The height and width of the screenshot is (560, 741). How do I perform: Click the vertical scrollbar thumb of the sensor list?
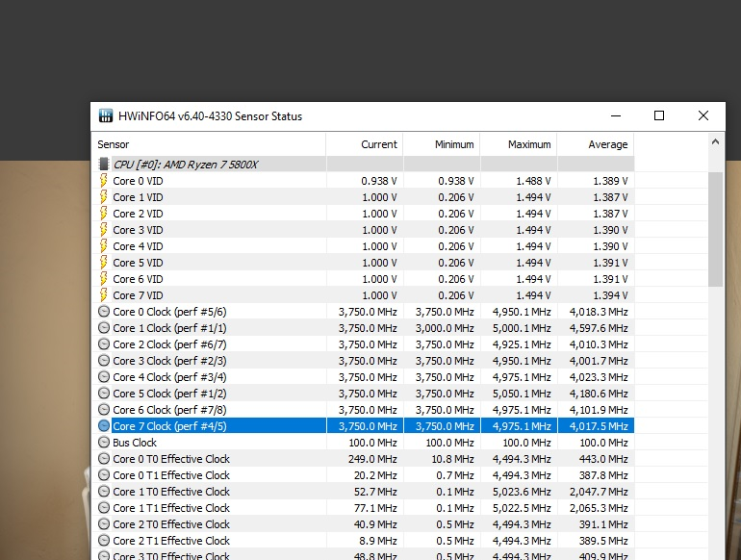click(715, 230)
